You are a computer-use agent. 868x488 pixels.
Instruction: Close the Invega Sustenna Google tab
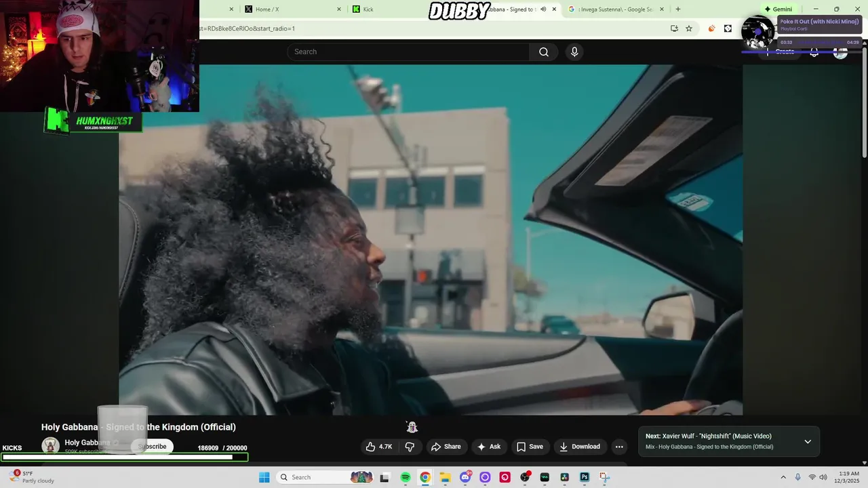pyautogui.click(x=662, y=9)
